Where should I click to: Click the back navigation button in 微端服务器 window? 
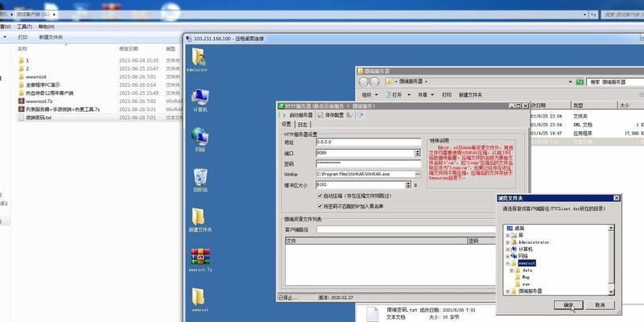tap(364, 82)
